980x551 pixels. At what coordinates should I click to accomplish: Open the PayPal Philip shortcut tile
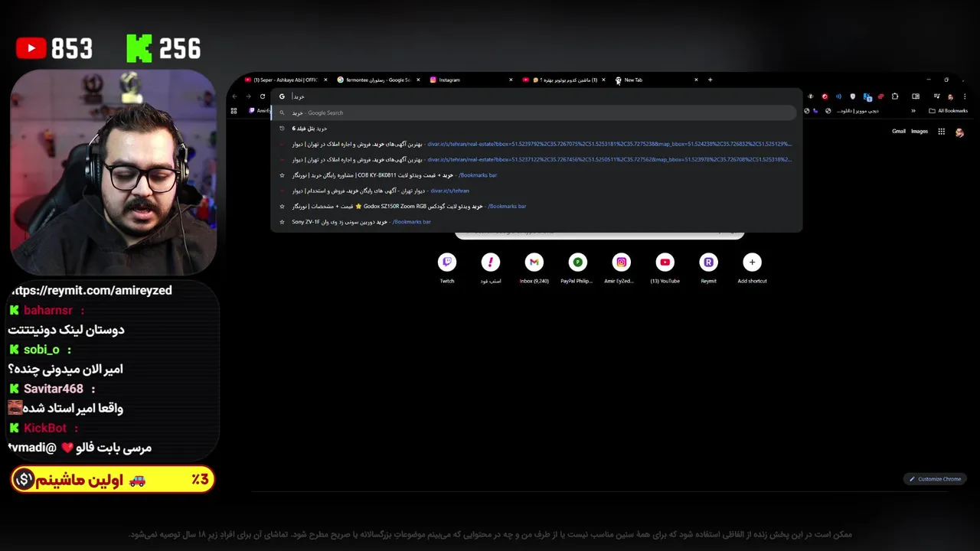point(577,268)
